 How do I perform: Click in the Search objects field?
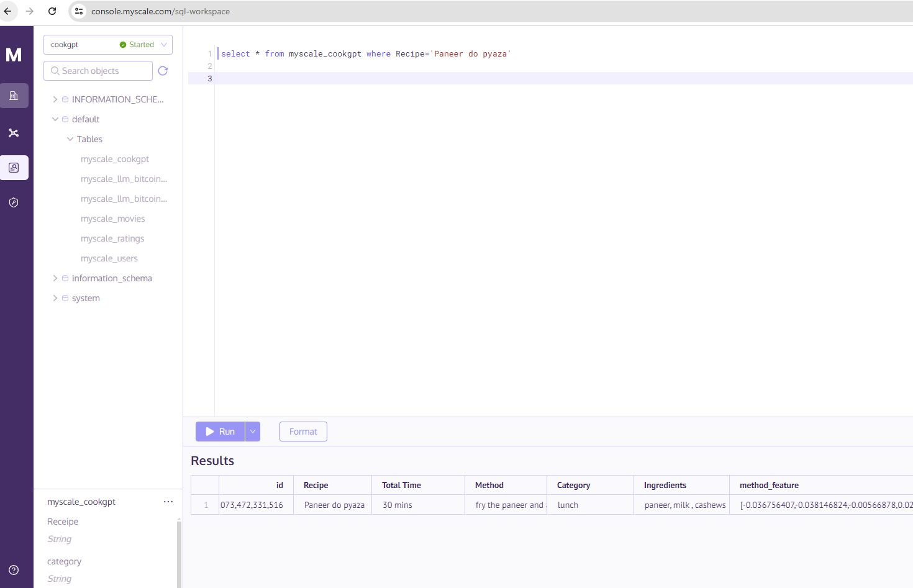tap(102, 71)
